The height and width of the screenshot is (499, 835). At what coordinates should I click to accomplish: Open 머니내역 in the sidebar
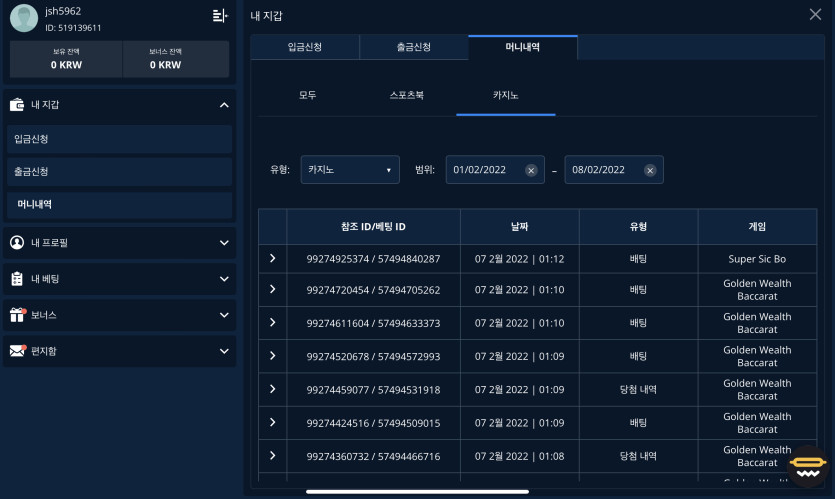(x=120, y=204)
